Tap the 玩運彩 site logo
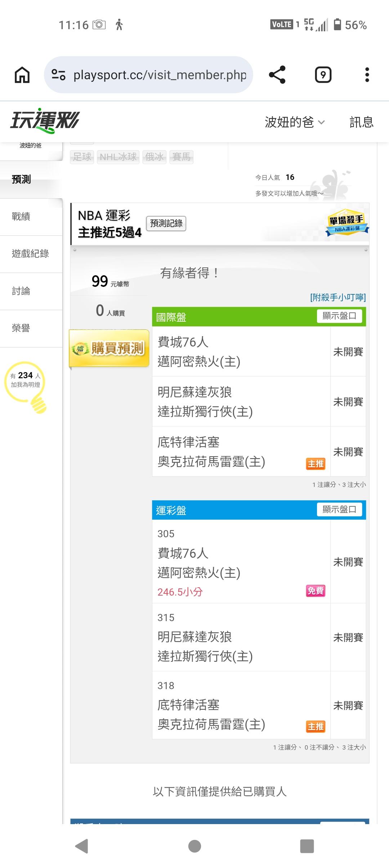389x868 pixels. 45,121
